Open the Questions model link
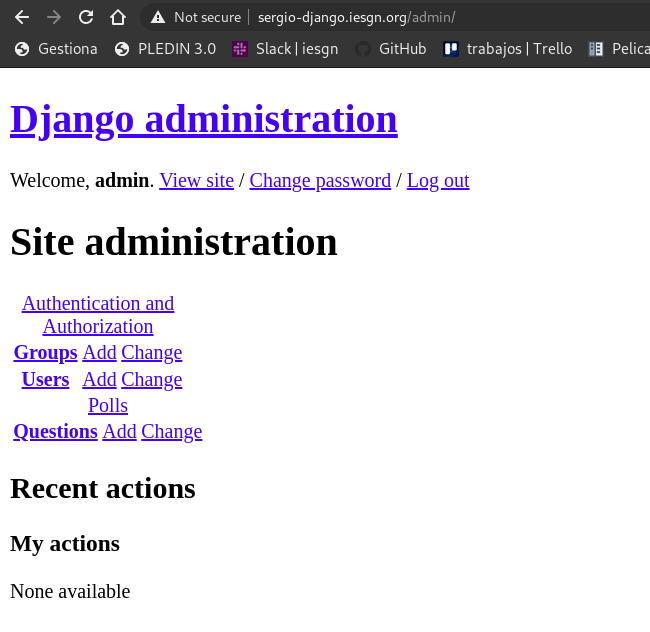The image size is (650, 632). [x=56, y=432]
